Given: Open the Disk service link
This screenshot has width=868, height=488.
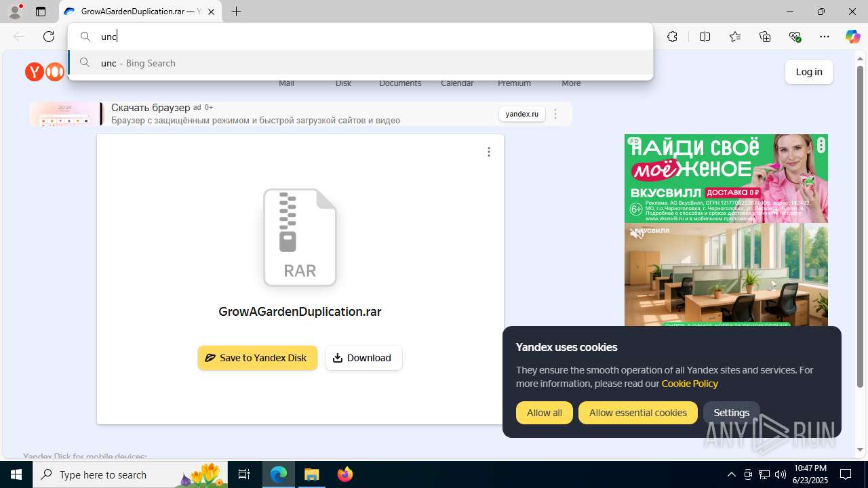Looking at the screenshot, I should (343, 83).
